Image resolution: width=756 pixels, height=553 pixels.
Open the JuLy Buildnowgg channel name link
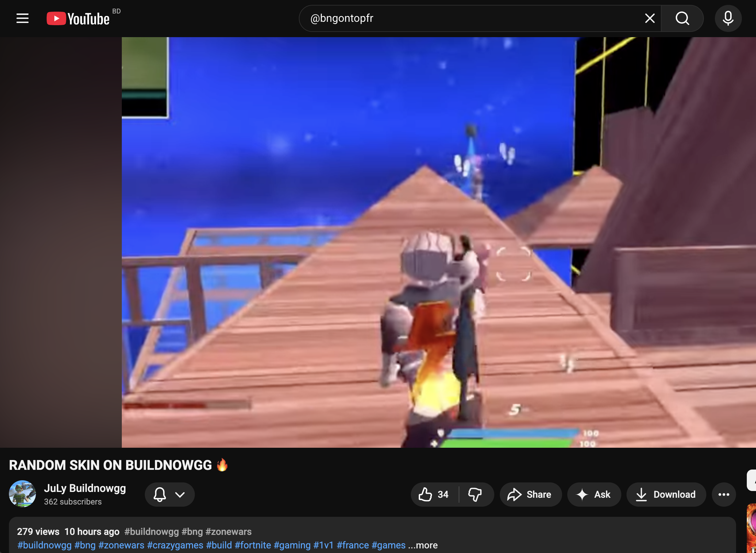click(x=85, y=488)
